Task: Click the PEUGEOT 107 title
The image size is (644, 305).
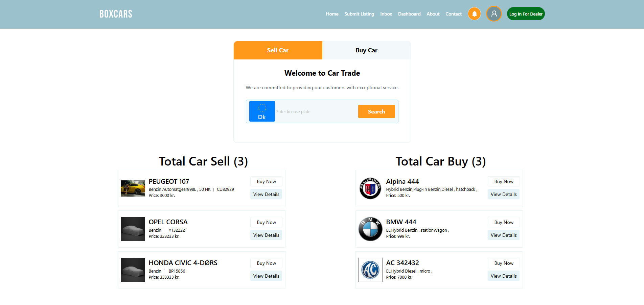Action: click(x=169, y=181)
